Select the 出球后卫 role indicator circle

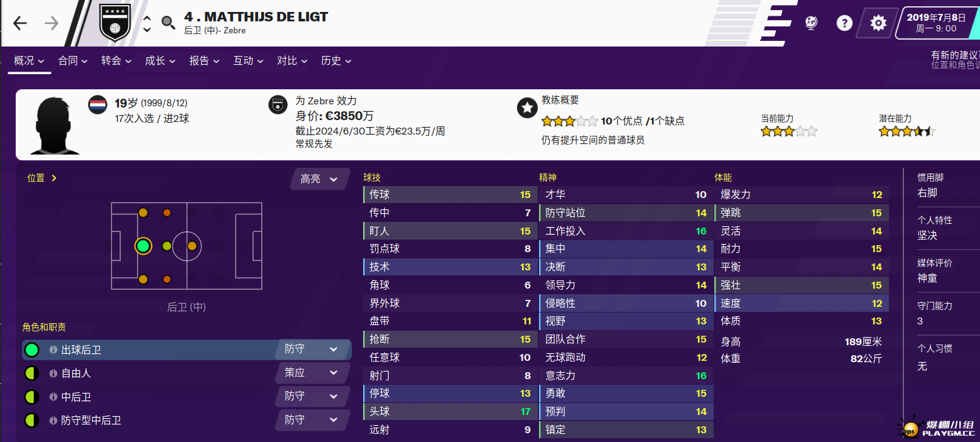pos(31,350)
